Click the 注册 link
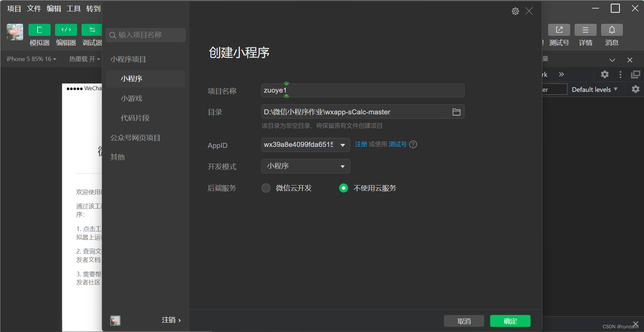 point(361,144)
